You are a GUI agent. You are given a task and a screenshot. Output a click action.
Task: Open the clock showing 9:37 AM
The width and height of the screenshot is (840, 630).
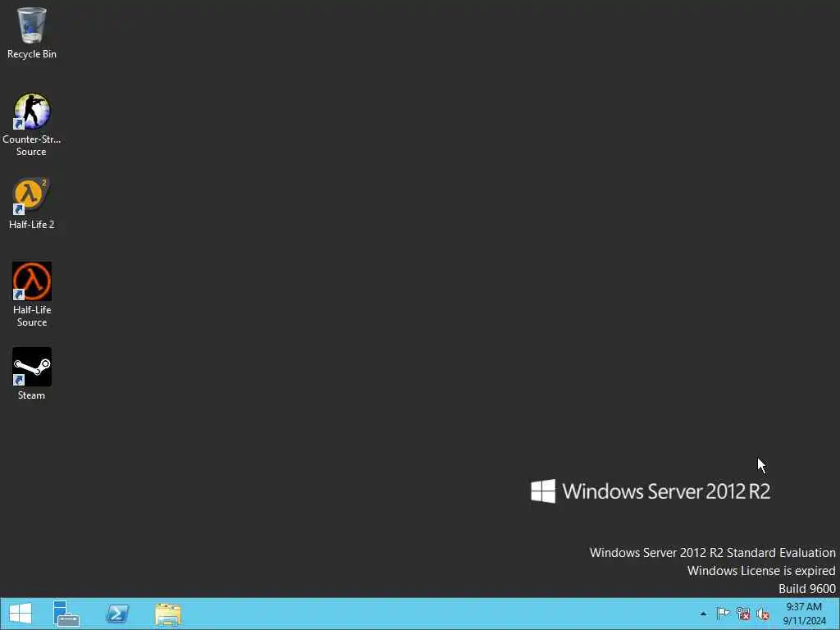(x=804, y=614)
